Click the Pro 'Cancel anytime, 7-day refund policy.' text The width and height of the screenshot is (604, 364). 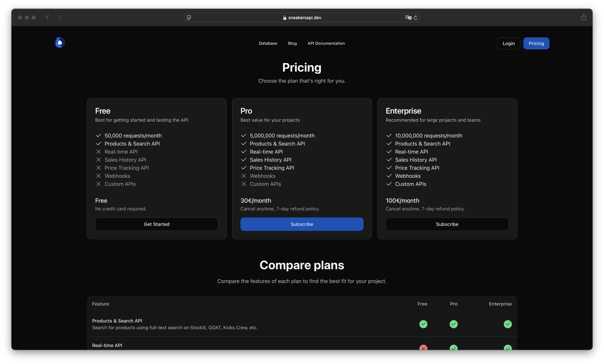[280, 209]
